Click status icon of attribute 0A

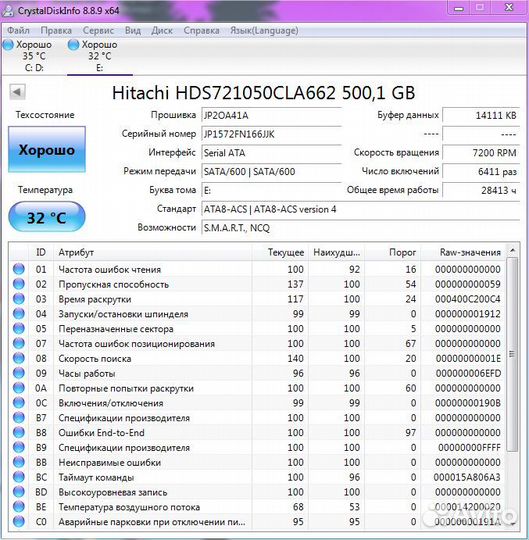pos(19,387)
